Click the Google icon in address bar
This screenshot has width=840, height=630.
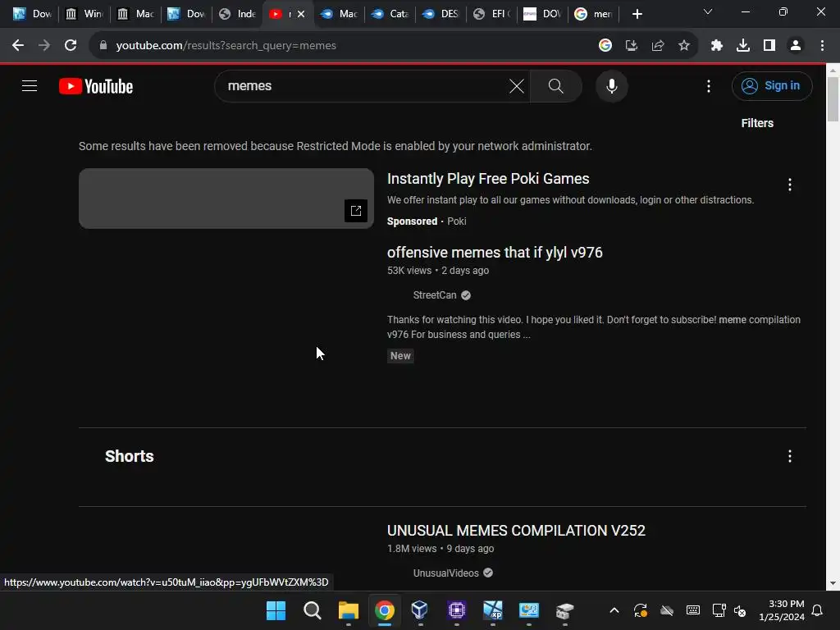[605, 46]
